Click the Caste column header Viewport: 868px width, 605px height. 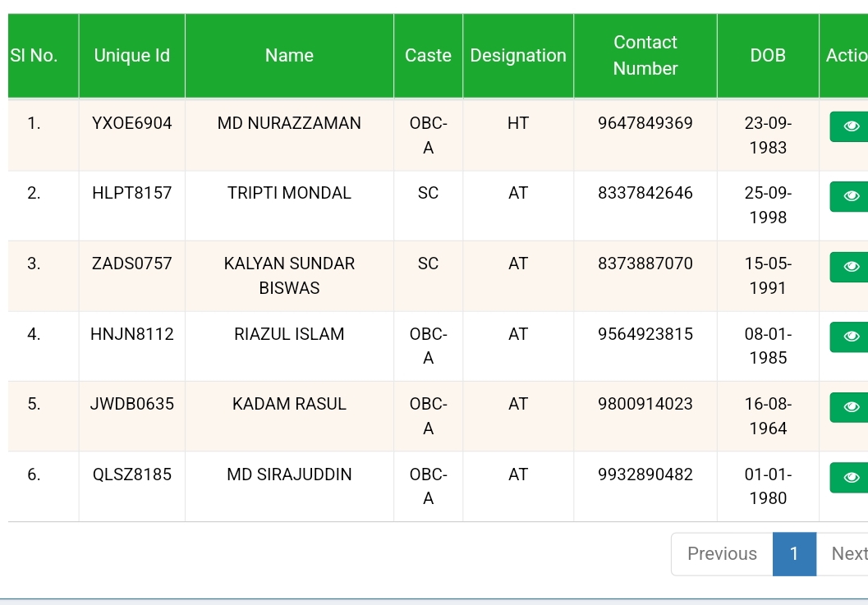tap(428, 56)
